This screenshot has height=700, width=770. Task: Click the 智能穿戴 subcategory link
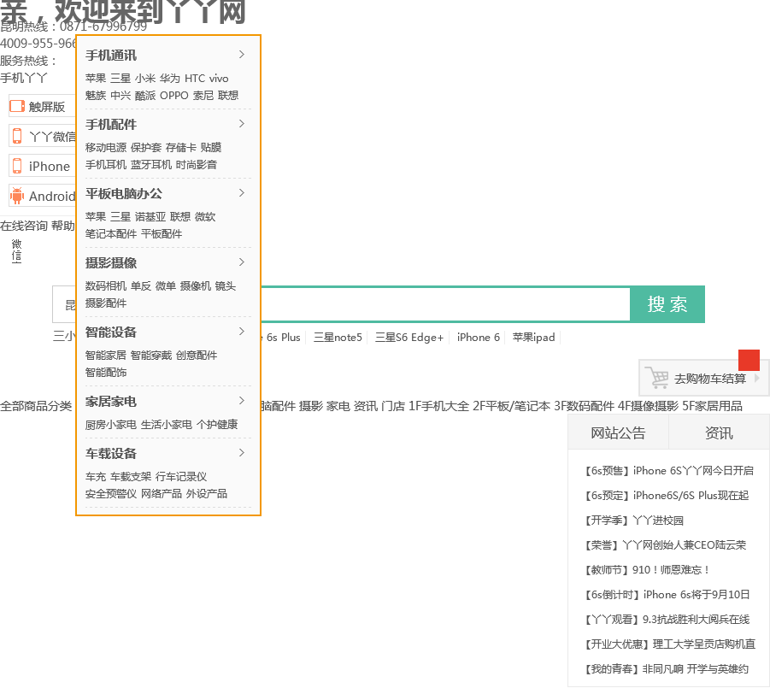[151, 356]
